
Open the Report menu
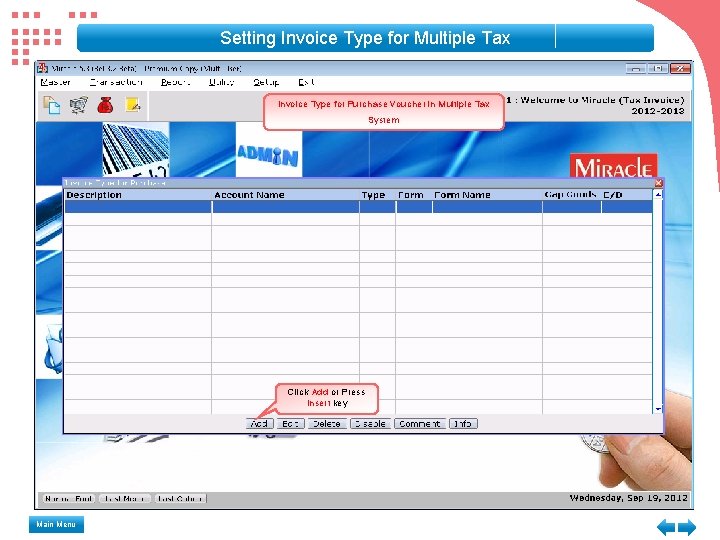coord(175,82)
